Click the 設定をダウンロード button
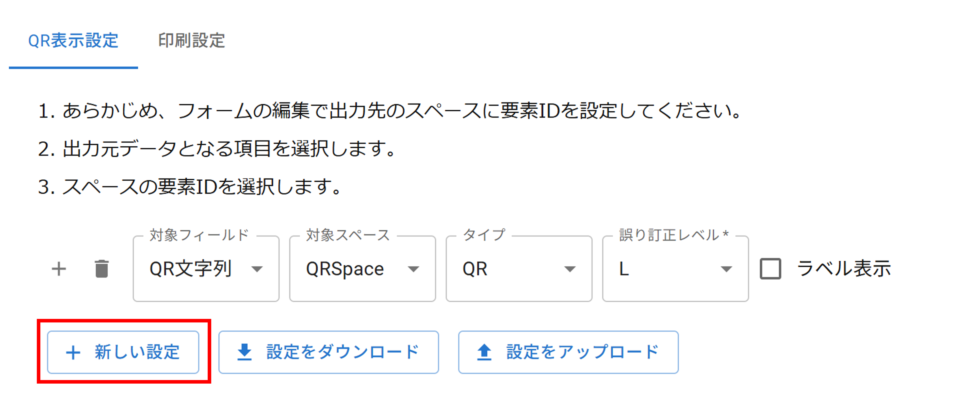This screenshot has height=412, width=980. [329, 352]
